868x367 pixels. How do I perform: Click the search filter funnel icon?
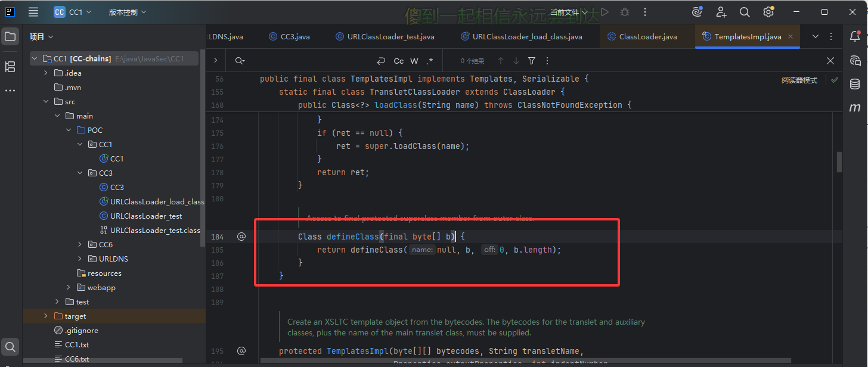[532, 61]
